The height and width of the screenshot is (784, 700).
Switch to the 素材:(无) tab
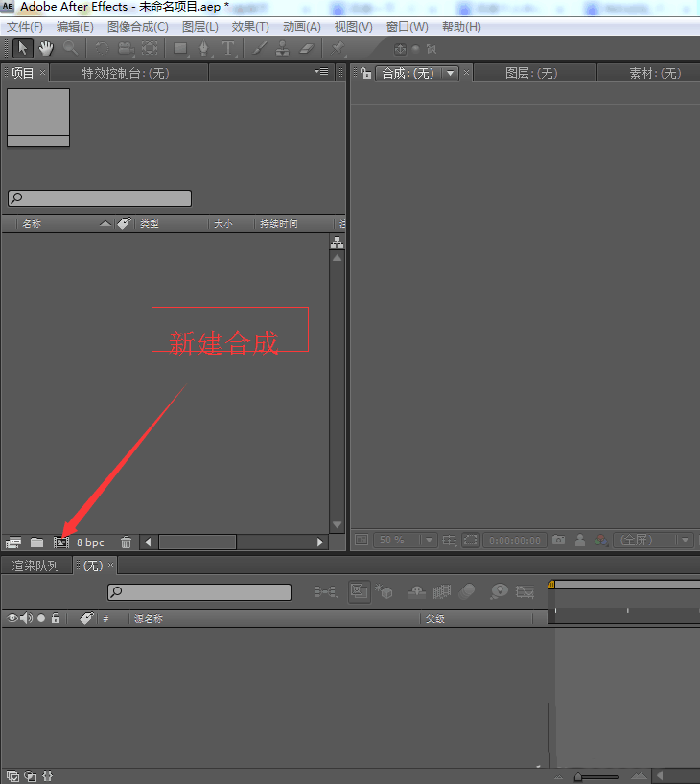[x=655, y=73]
